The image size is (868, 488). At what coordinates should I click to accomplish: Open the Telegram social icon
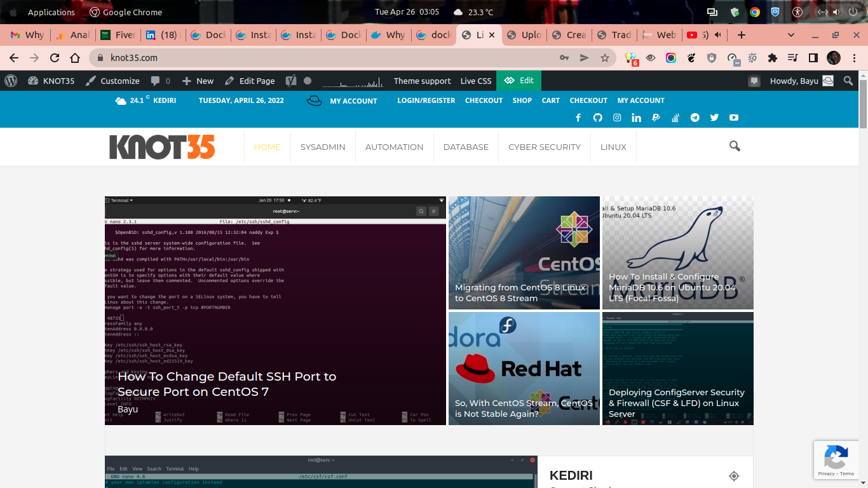695,118
